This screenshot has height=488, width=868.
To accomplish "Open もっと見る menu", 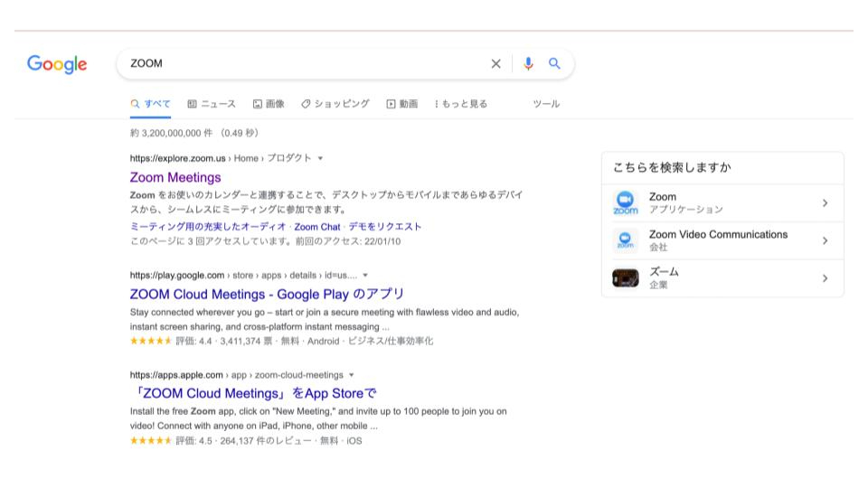I will (x=461, y=103).
